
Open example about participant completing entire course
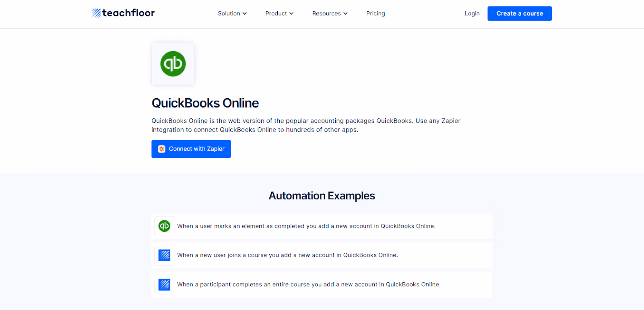click(322, 285)
